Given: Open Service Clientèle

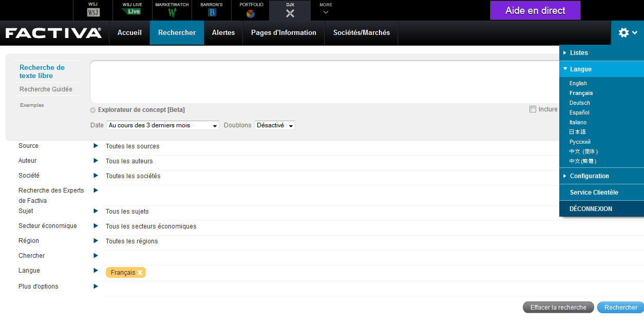Looking at the screenshot, I should click(x=601, y=193).
